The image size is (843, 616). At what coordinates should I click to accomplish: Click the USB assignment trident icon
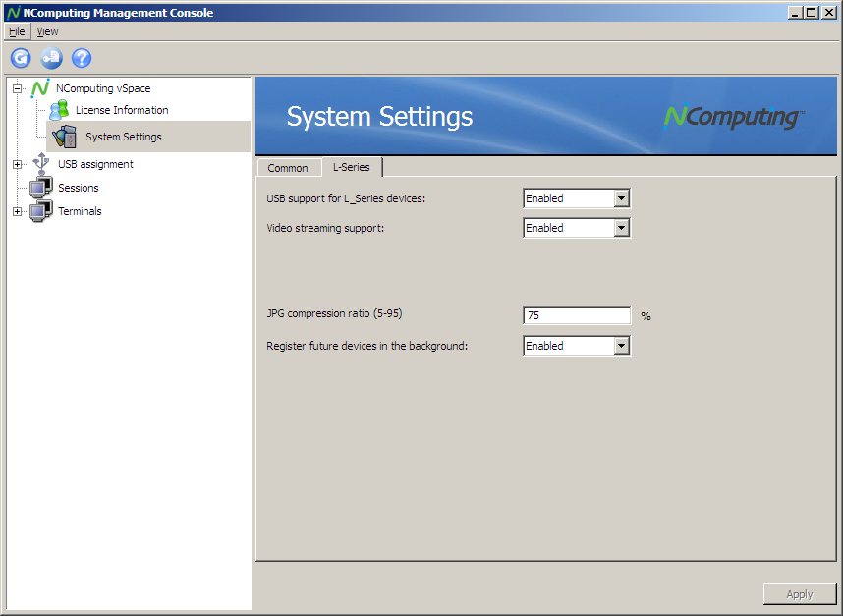click(x=41, y=164)
